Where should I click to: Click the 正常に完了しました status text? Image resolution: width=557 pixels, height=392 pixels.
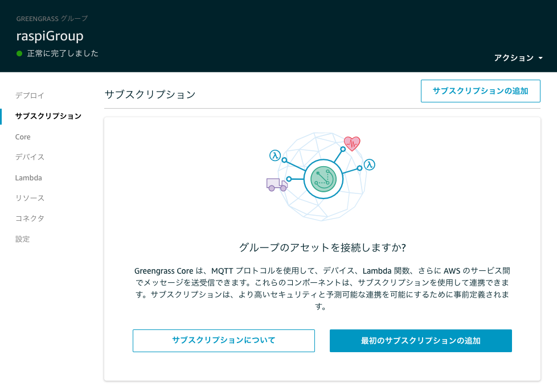click(x=63, y=53)
